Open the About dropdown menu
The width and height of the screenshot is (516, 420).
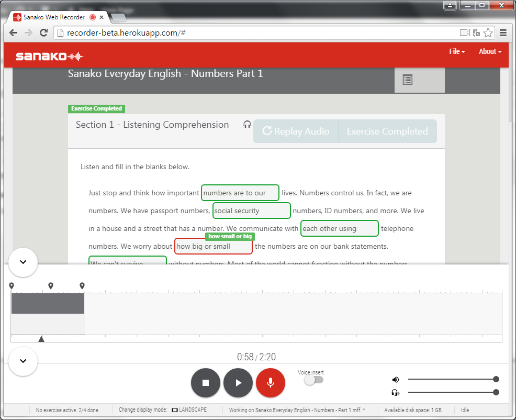pyautogui.click(x=490, y=51)
